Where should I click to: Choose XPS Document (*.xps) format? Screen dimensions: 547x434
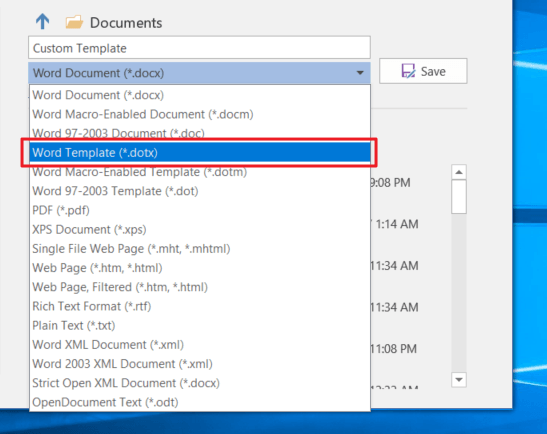click(x=200, y=229)
